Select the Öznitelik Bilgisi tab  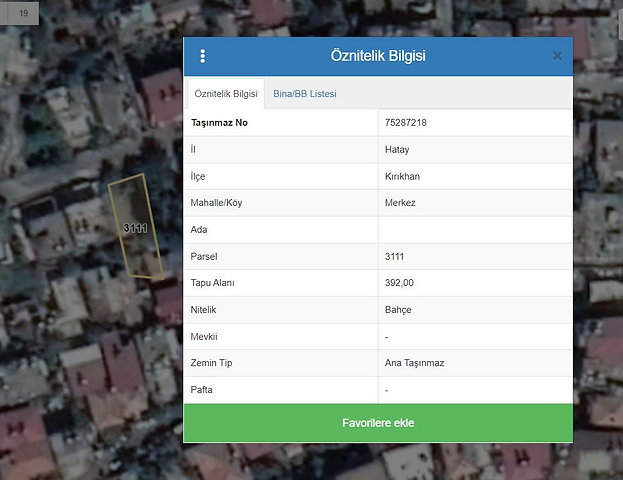point(226,94)
